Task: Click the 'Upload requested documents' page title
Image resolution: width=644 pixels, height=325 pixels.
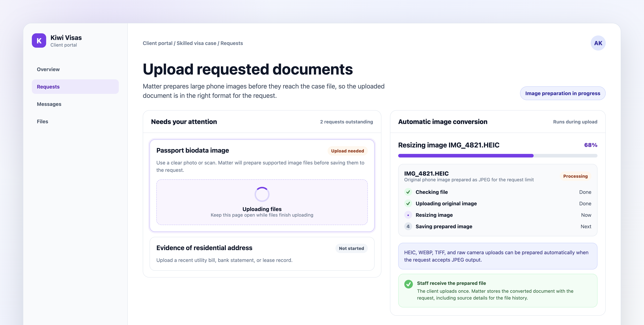Action: pyautogui.click(x=248, y=69)
